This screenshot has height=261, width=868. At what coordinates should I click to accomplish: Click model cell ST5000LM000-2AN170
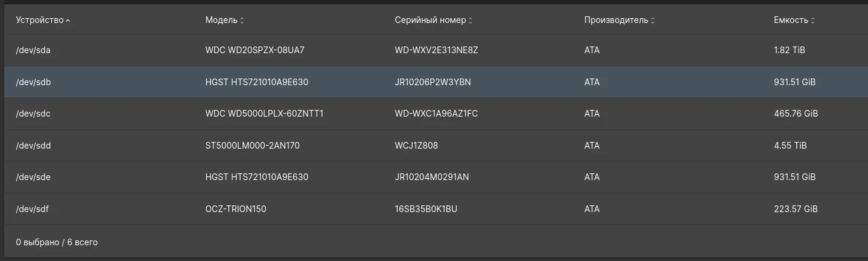pos(252,146)
